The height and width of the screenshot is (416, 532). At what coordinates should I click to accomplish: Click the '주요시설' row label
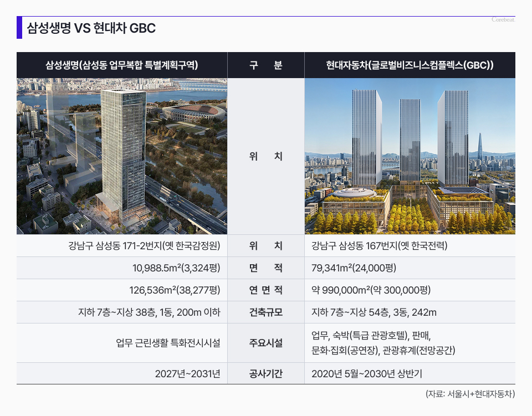point(266,343)
